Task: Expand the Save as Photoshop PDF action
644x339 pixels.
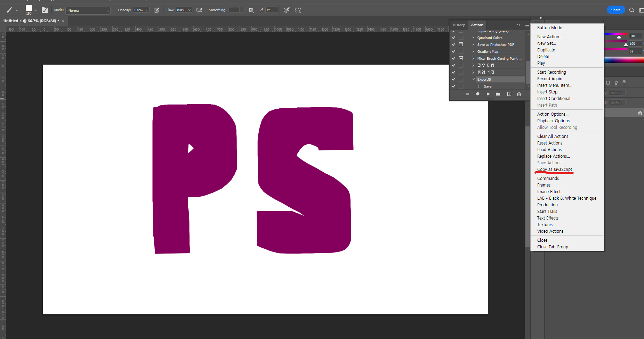Action: pos(473,44)
